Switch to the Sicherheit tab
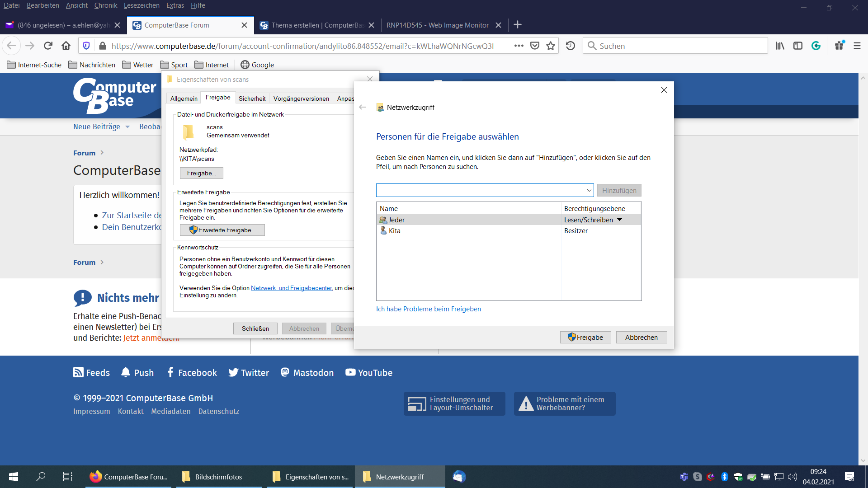The height and width of the screenshot is (488, 868). click(x=252, y=99)
